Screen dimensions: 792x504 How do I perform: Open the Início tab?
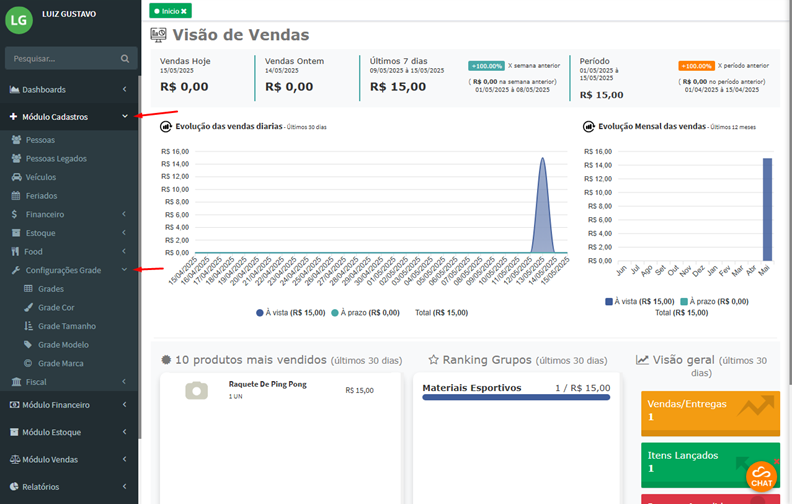pyautogui.click(x=169, y=10)
